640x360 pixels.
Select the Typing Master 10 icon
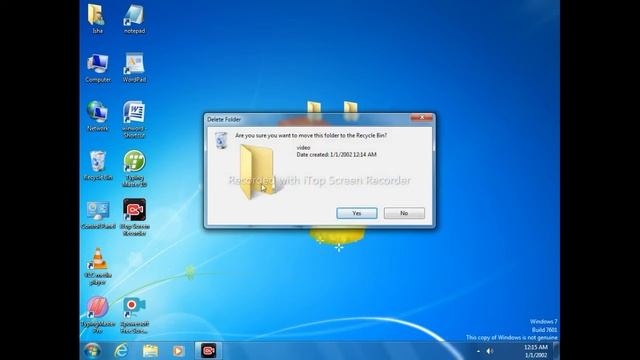(x=134, y=169)
